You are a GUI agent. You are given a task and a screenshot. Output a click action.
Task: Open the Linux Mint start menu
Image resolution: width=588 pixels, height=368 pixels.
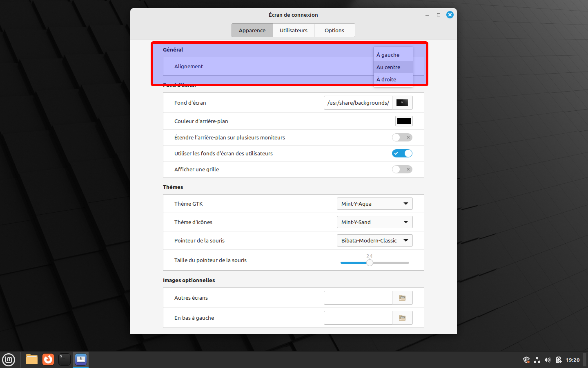coord(9,360)
